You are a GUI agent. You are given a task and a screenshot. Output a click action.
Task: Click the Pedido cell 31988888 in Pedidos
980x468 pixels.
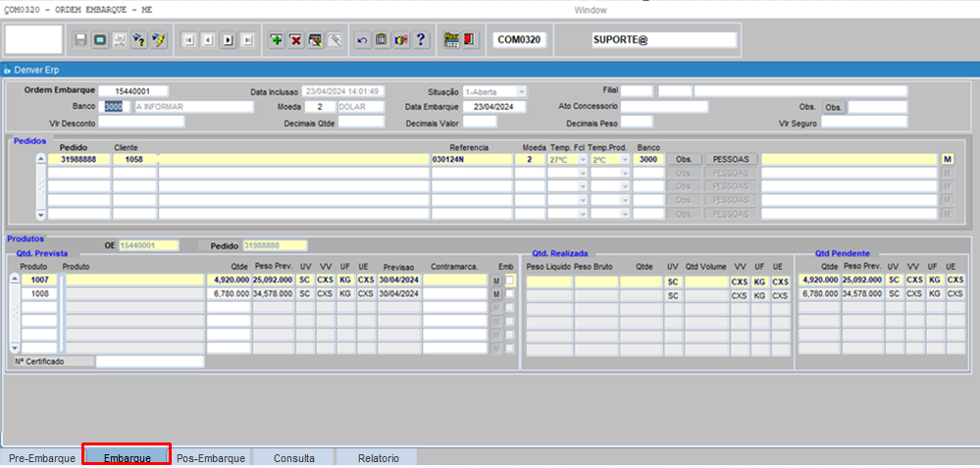(78, 159)
